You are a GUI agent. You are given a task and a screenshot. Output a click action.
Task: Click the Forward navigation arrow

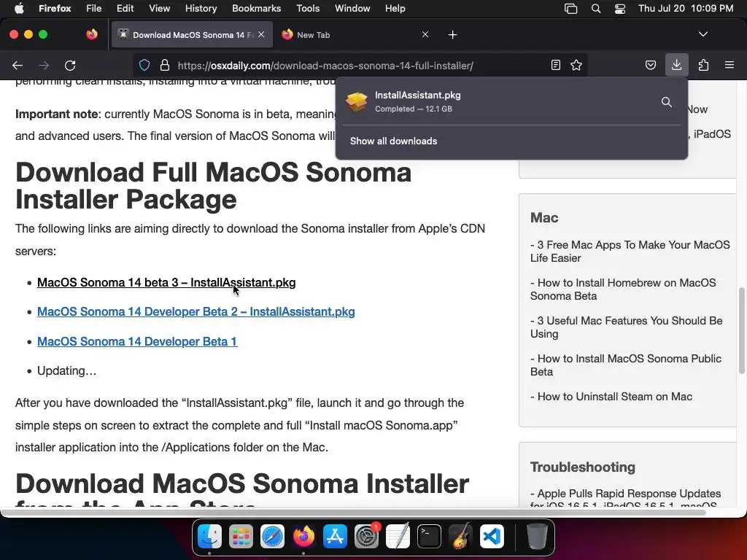tap(44, 65)
